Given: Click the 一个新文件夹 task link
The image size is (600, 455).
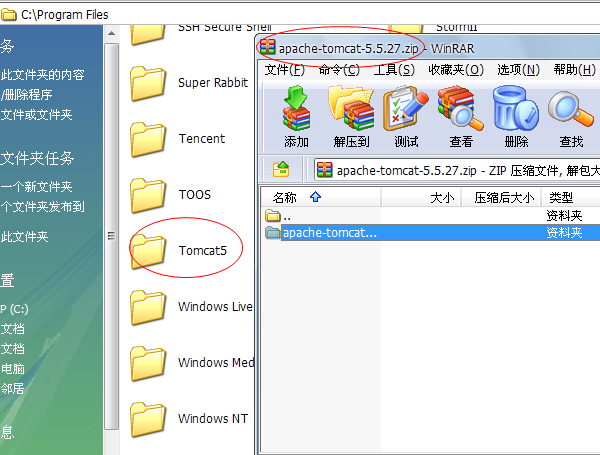Looking at the screenshot, I should click(x=36, y=187).
